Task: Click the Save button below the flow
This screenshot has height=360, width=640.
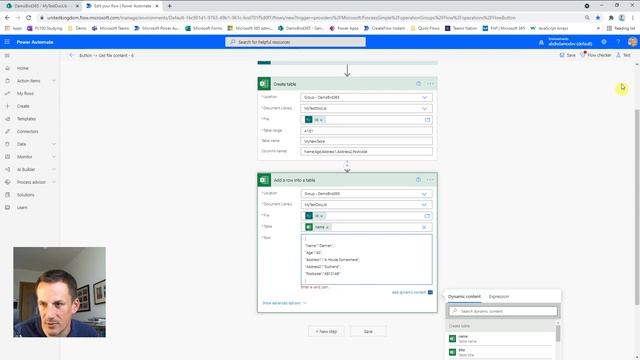Action: (x=368, y=331)
